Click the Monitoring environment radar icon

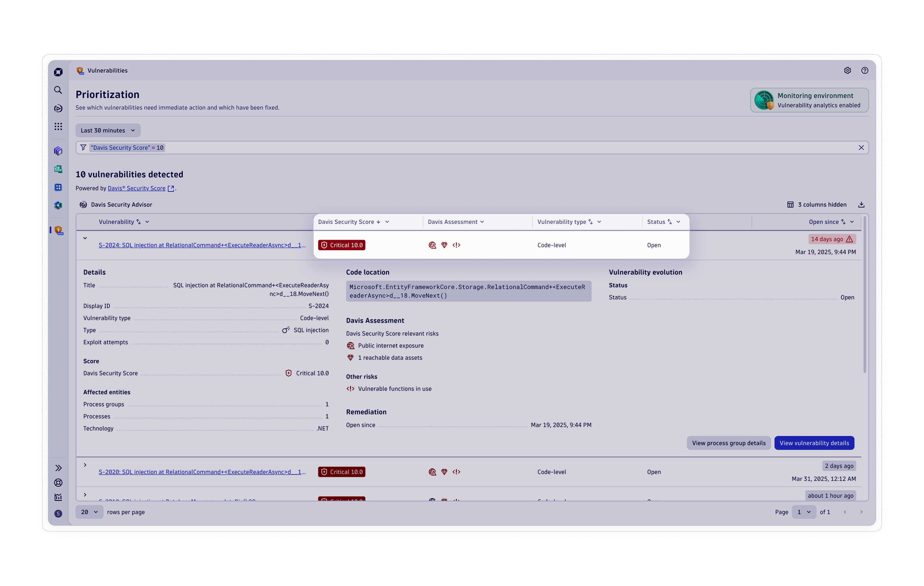click(764, 100)
